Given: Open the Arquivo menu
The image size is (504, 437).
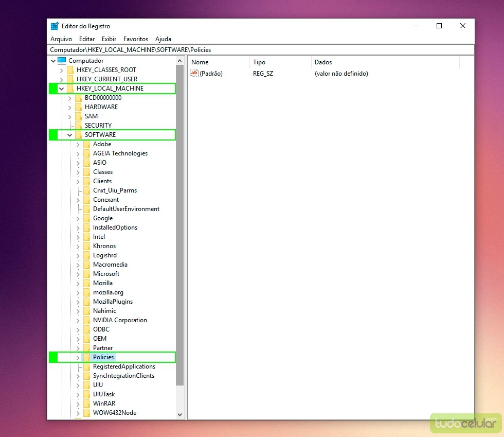Looking at the screenshot, I should 61,39.
